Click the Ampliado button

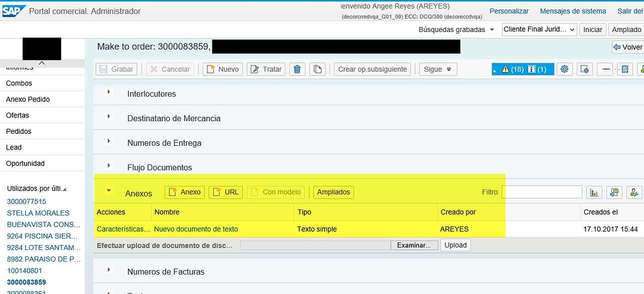click(x=626, y=30)
